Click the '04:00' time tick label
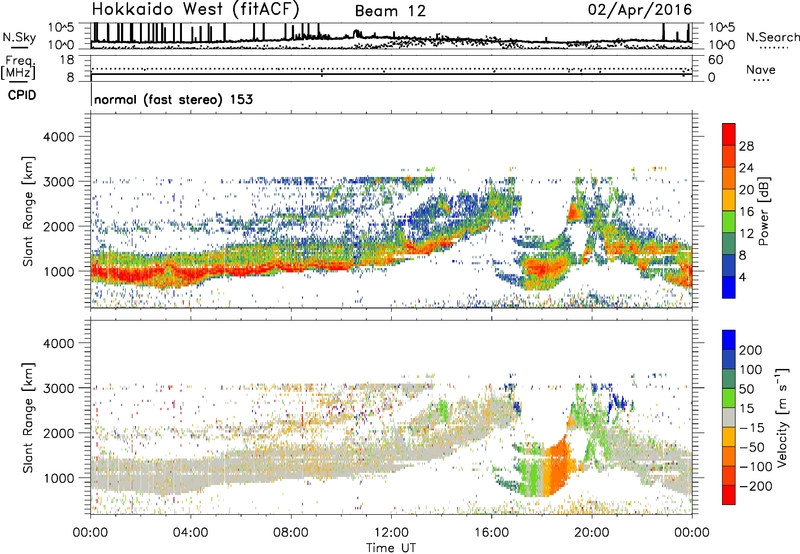Viewport: 800px width, 554px height. [x=190, y=533]
